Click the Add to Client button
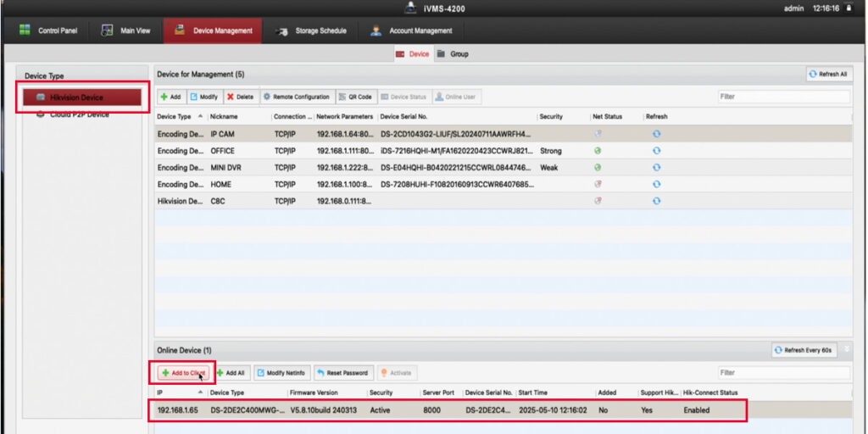This screenshot has width=868, height=434. pos(183,373)
